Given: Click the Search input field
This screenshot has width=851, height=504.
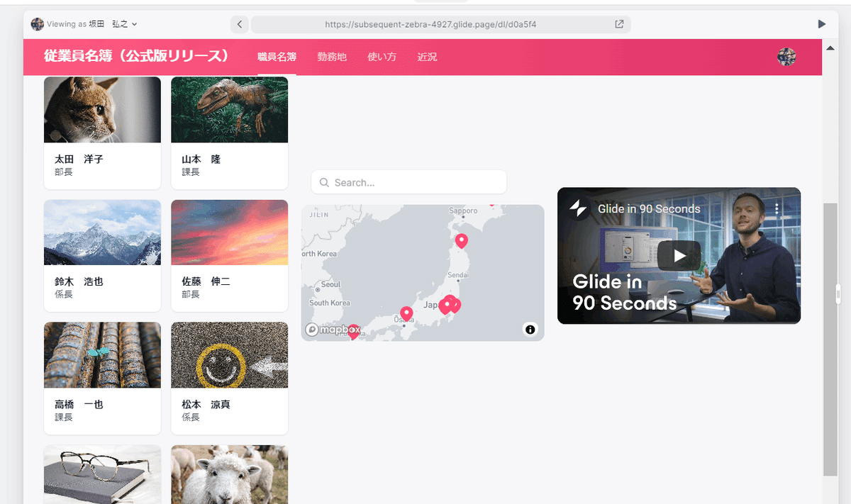Looking at the screenshot, I should pos(409,182).
